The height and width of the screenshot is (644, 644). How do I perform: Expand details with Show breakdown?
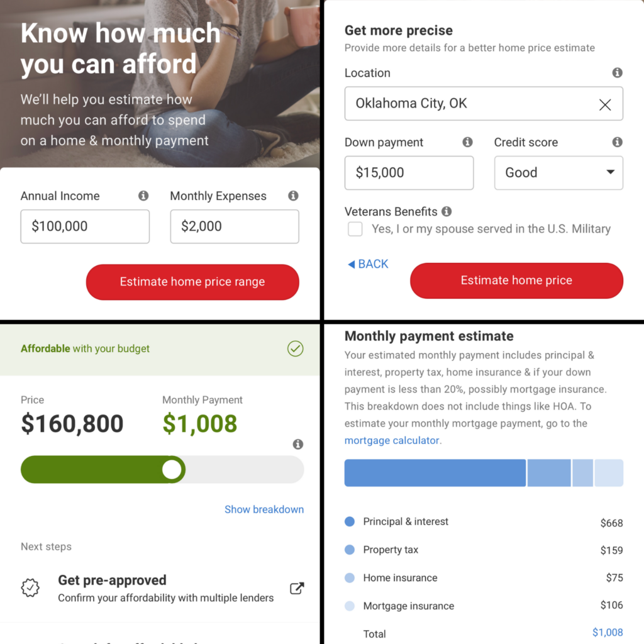(264, 509)
